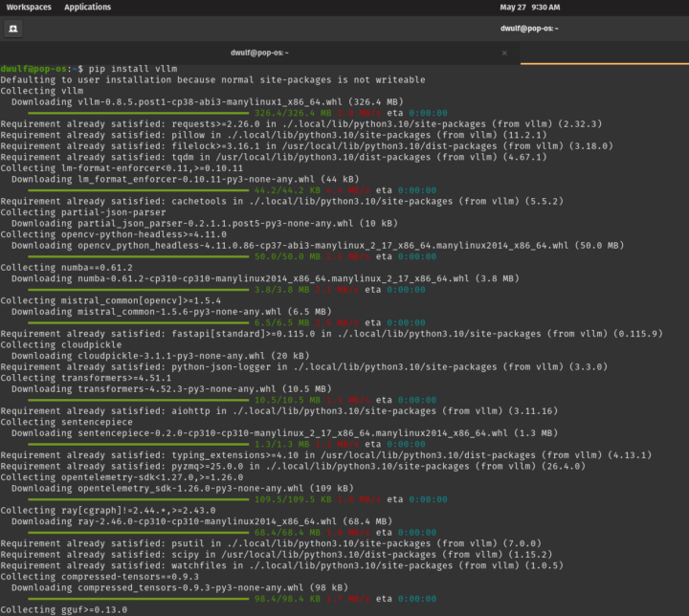Click the 'requests>=2.26.0' requirement line
689x616 pixels.
[301, 124]
